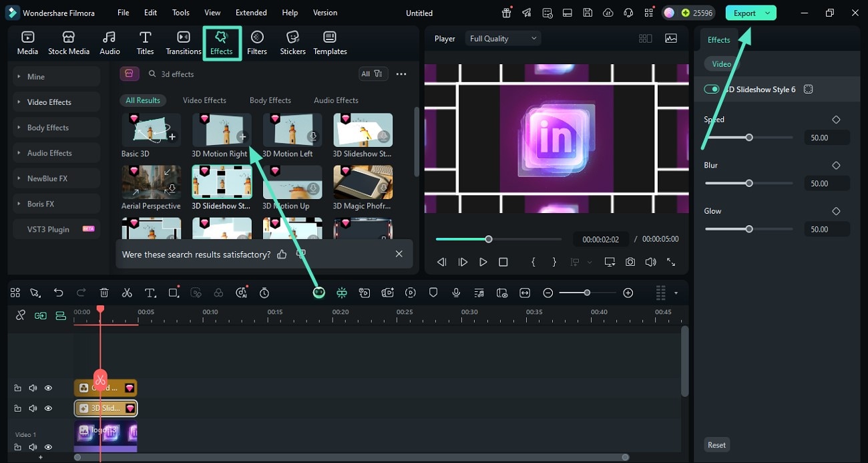Hide the Video 1 track eye icon
Viewport: 868px width, 463px height.
(48, 447)
